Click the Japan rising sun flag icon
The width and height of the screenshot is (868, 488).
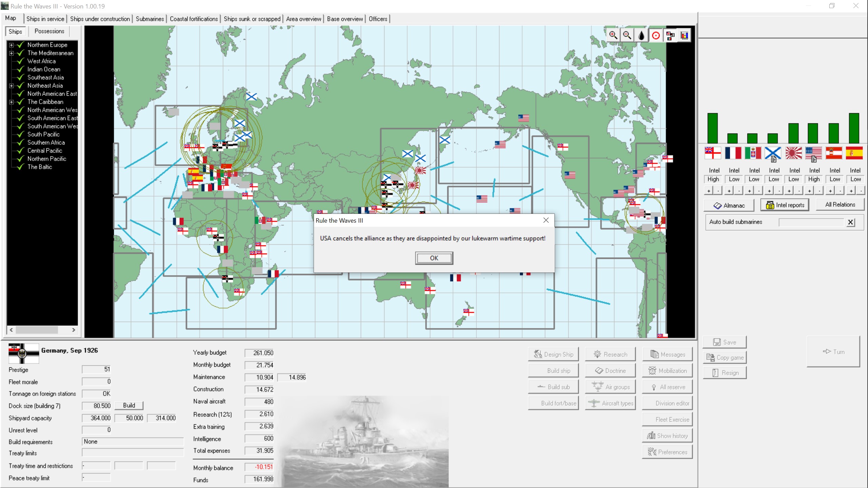[x=794, y=153]
